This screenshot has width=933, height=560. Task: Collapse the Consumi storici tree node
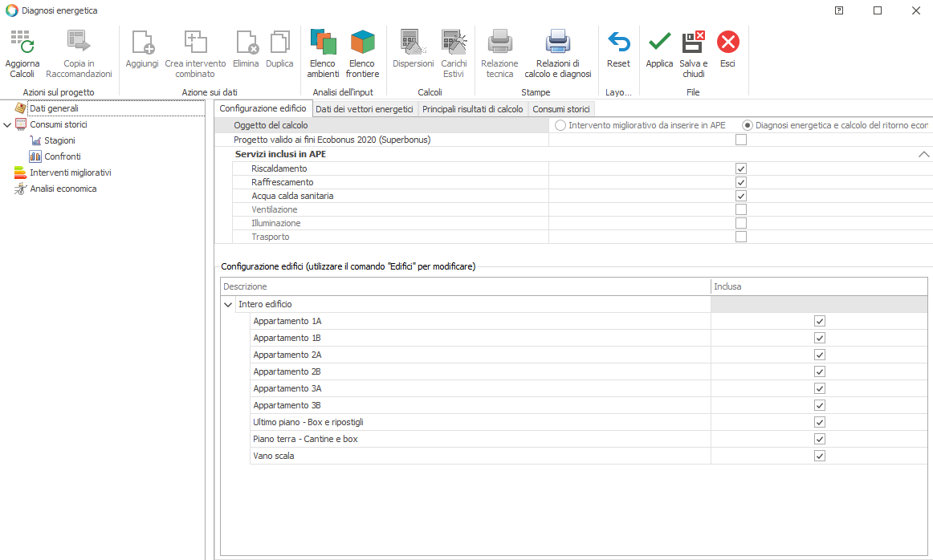tap(7, 124)
